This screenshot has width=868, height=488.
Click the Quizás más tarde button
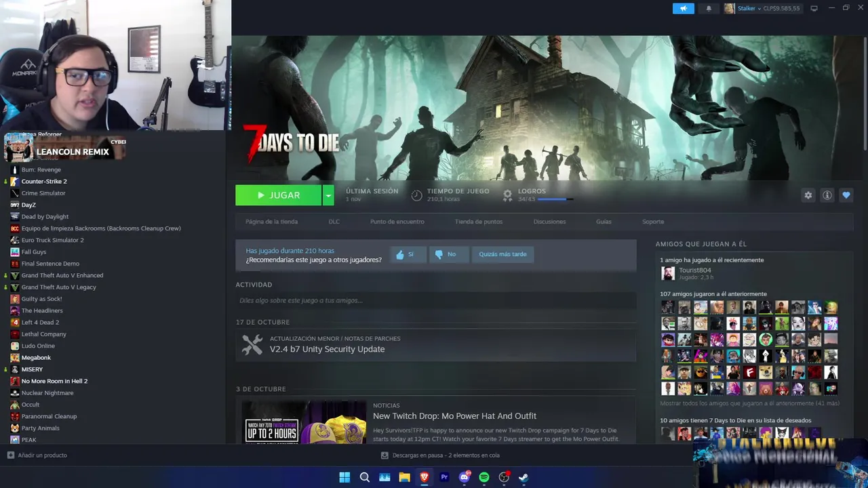[502, 254]
